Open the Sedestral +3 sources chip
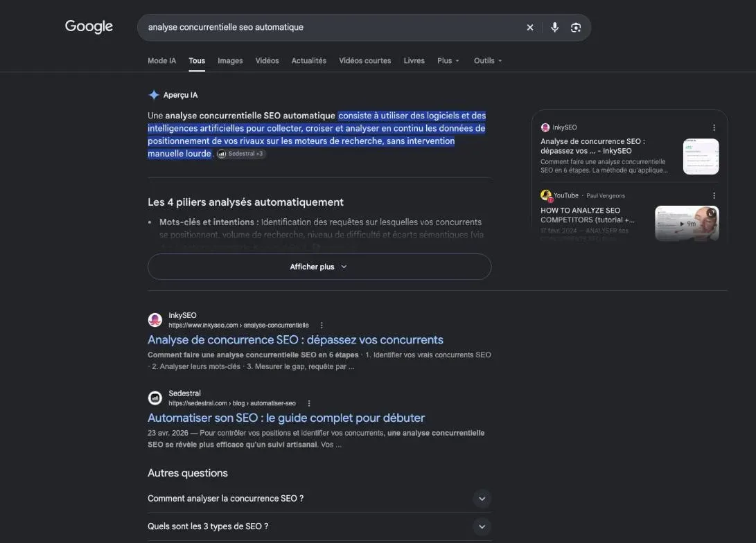This screenshot has height=543, width=756. point(240,154)
